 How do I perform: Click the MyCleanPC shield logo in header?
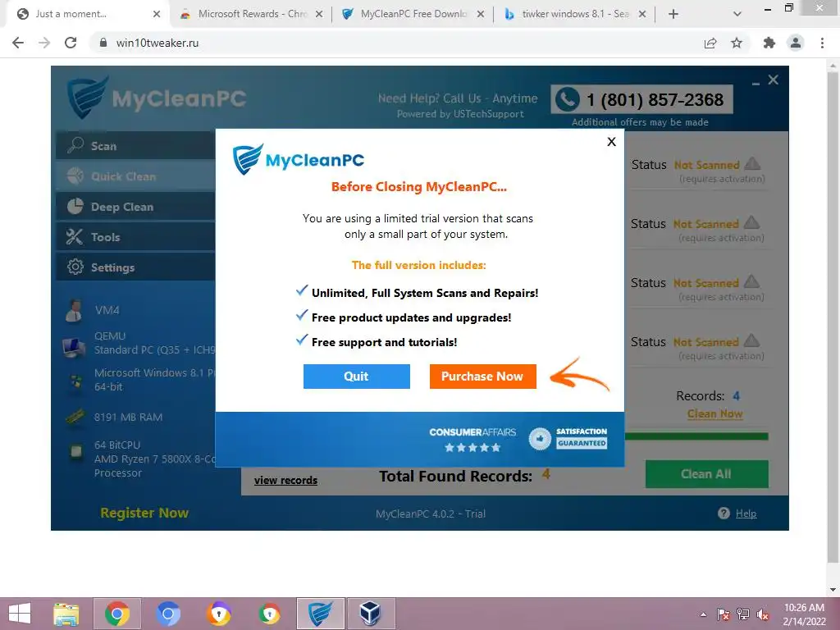pyautogui.click(x=89, y=97)
